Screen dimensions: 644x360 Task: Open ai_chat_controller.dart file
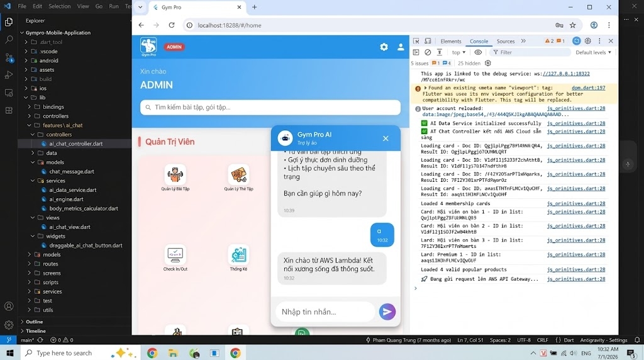click(x=76, y=144)
